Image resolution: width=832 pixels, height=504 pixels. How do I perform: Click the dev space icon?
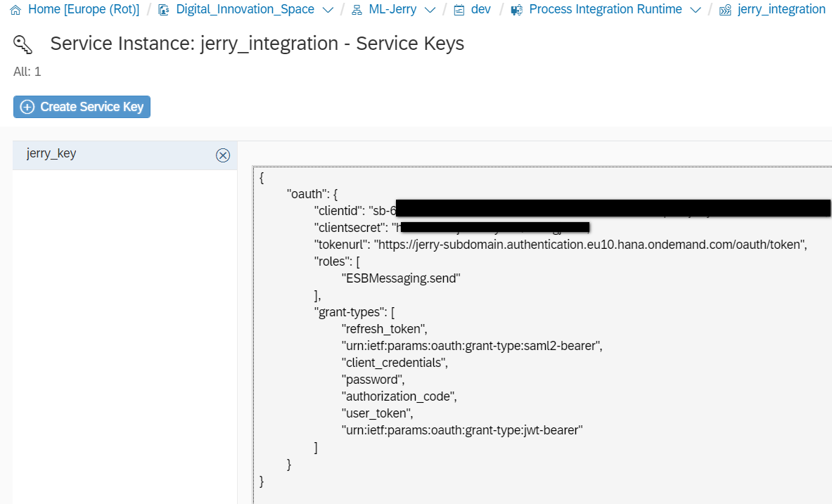pyautogui.click(x=459, y=10)
